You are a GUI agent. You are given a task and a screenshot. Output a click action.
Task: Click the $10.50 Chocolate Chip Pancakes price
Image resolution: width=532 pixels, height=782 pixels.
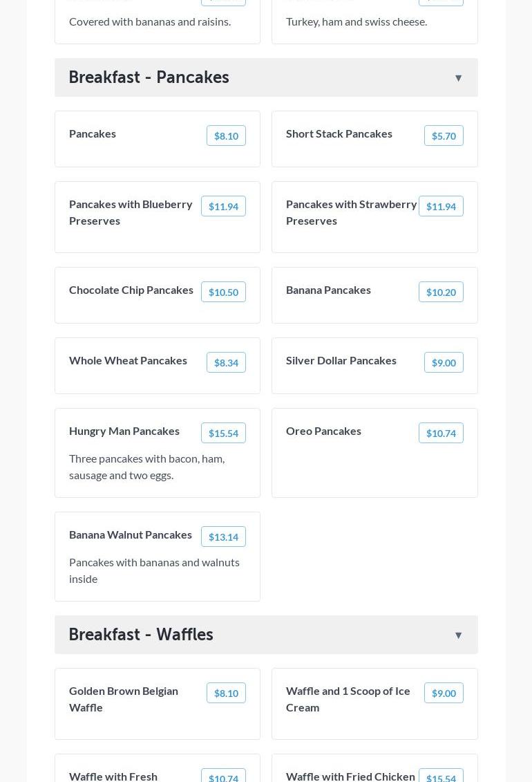(x=223, y=292)
